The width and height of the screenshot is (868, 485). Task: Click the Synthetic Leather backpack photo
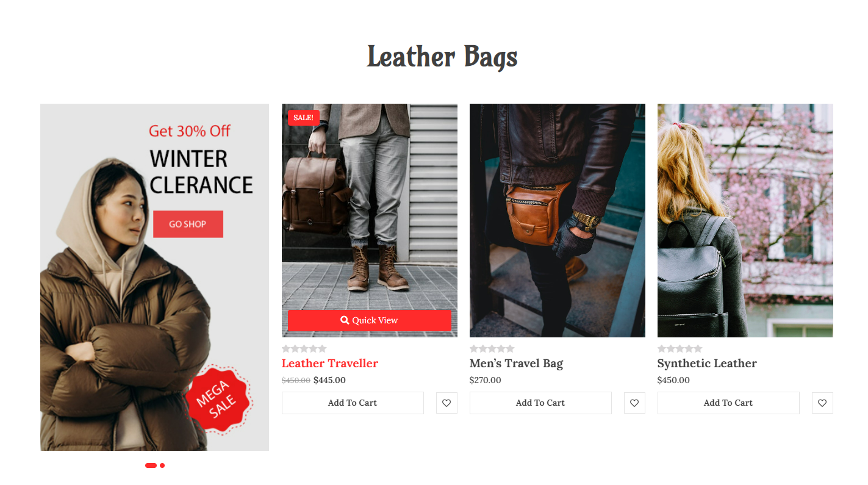(x=745, y=220)
